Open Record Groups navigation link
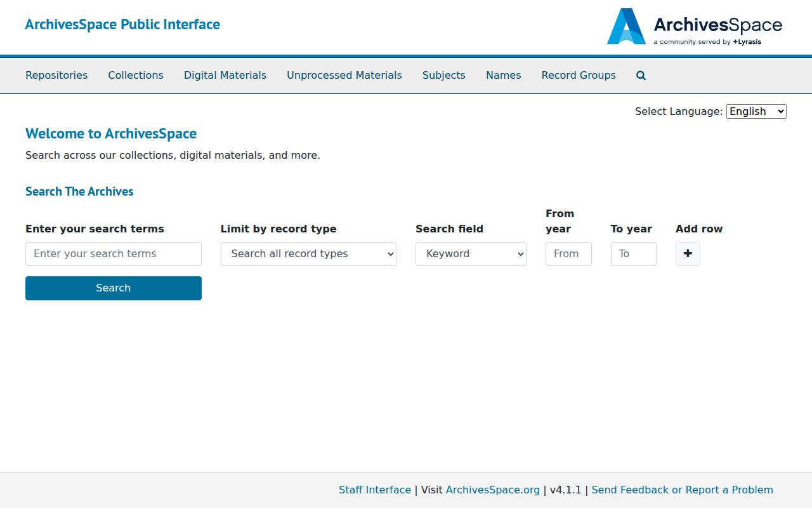The width and height of the screenshot is (812, 508). [579, 75]
